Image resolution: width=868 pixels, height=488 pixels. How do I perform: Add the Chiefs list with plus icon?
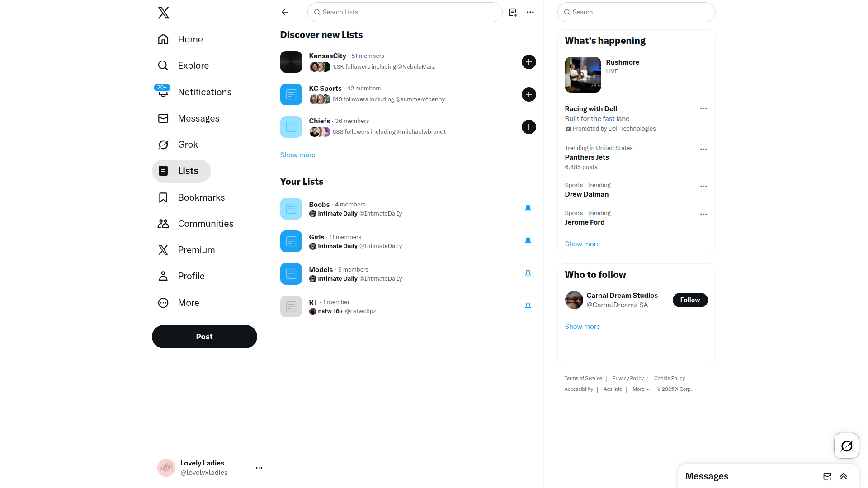pos(529,127)
